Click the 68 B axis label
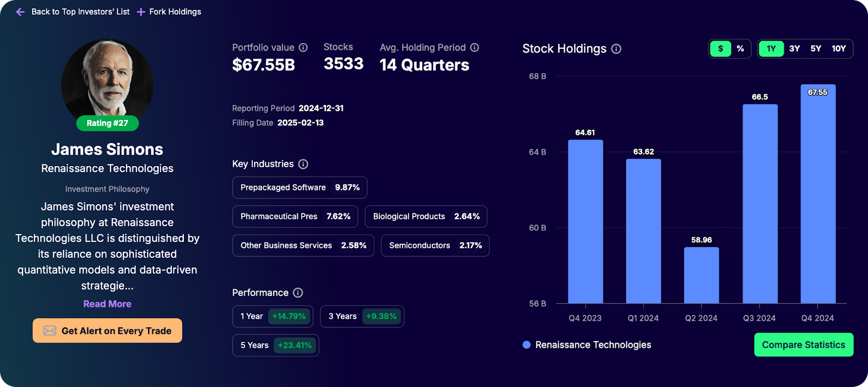868x387 pixels. click(538, 77)
